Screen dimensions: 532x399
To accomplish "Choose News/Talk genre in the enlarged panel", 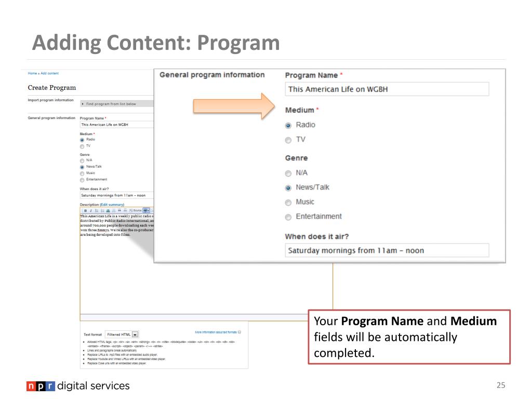I will point(288,188).
